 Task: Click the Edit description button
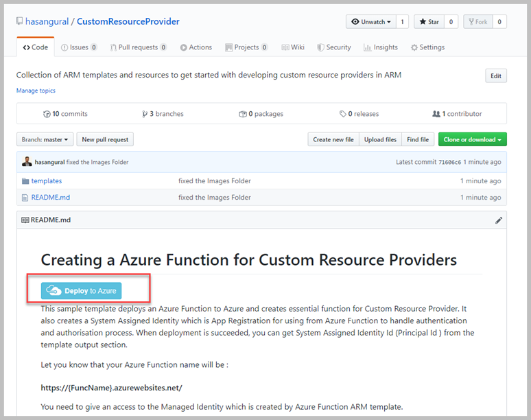click(496, 76)
